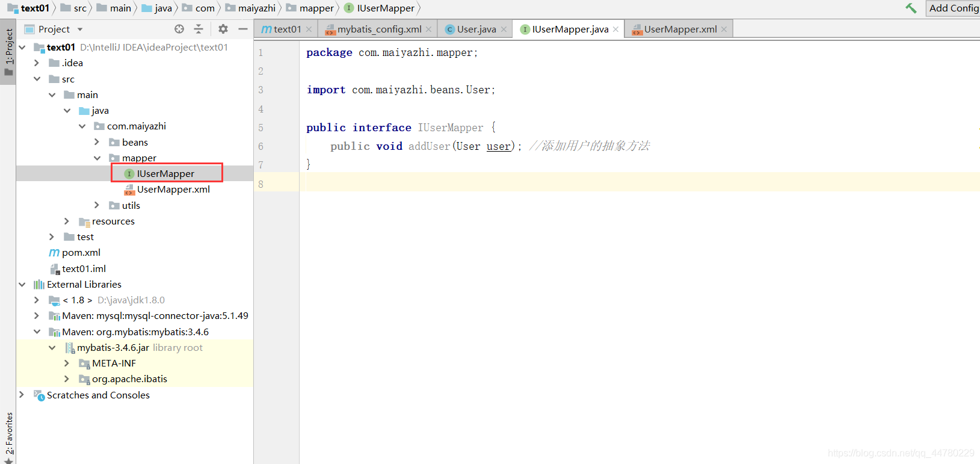Expand the beans package
The height and width of the screenshot is (464, 980).
click(x=97, y=142)
